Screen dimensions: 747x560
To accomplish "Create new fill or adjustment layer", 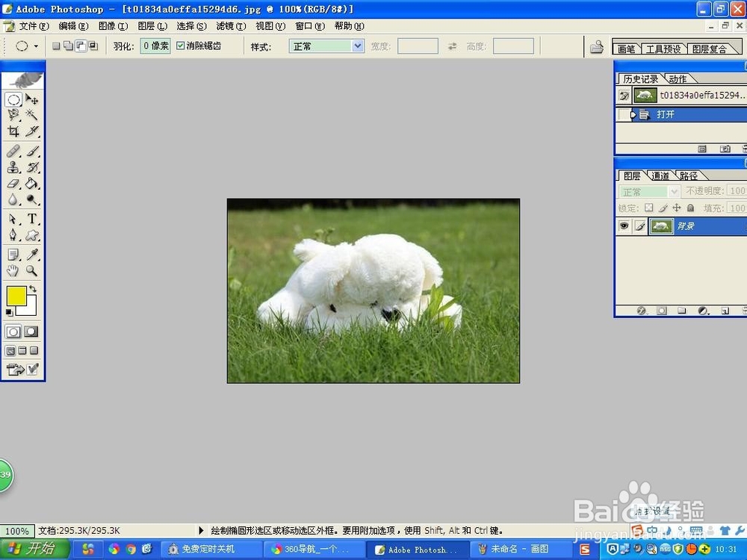I will (703, 311).
